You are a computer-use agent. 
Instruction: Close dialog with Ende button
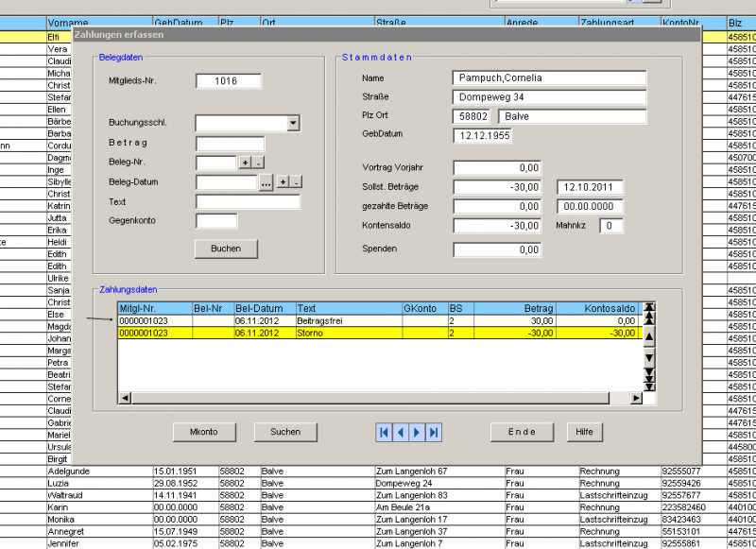tap(522, 432)
